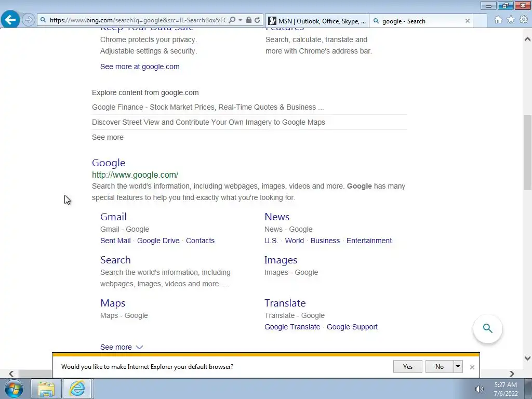Open Windows Explorer from the taskbar

pyautogui.click(x=46, y=389)
